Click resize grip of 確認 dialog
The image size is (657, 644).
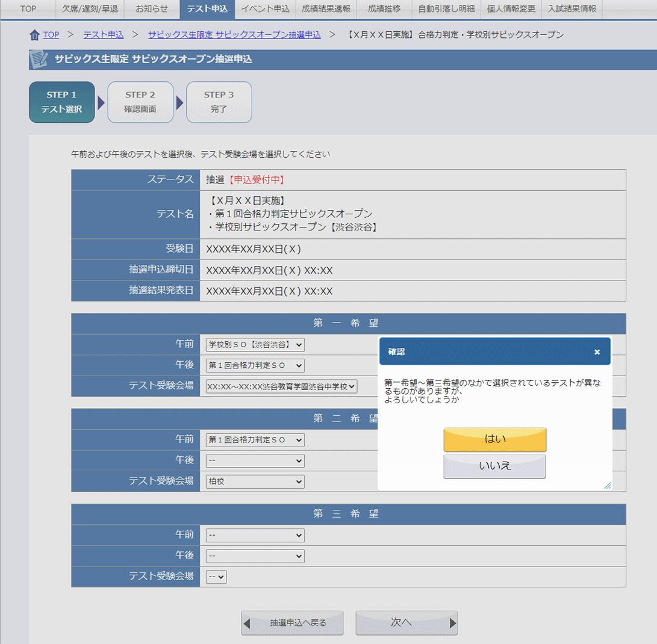coord(608,485)
